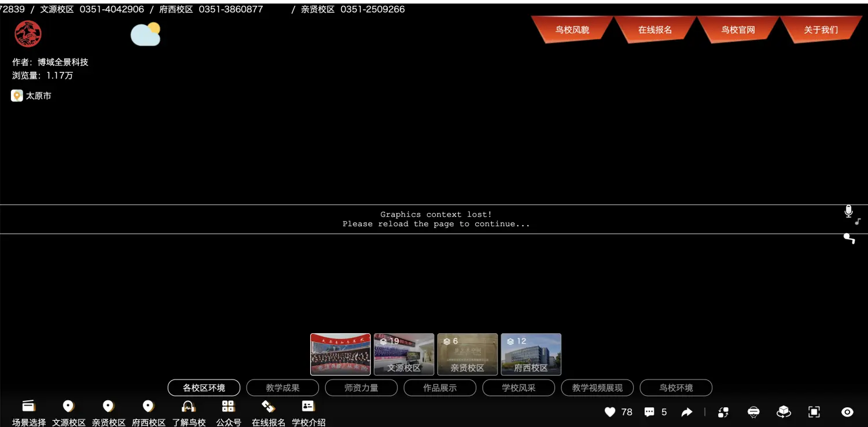
Task: Open comments via the speech bubble icon
Action: pyautogui.click(x=649, y=412)
